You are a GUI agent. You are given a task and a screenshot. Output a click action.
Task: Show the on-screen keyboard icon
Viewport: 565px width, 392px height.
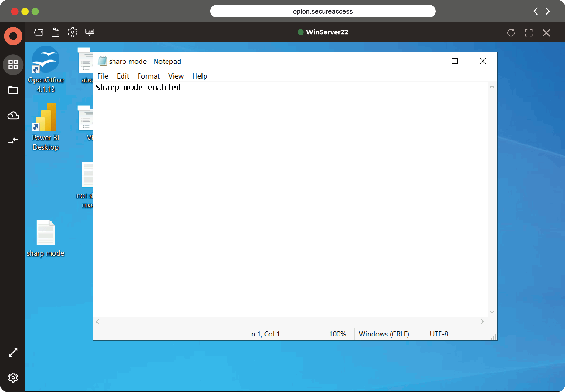pyautogui.click(x=90, y=32)
